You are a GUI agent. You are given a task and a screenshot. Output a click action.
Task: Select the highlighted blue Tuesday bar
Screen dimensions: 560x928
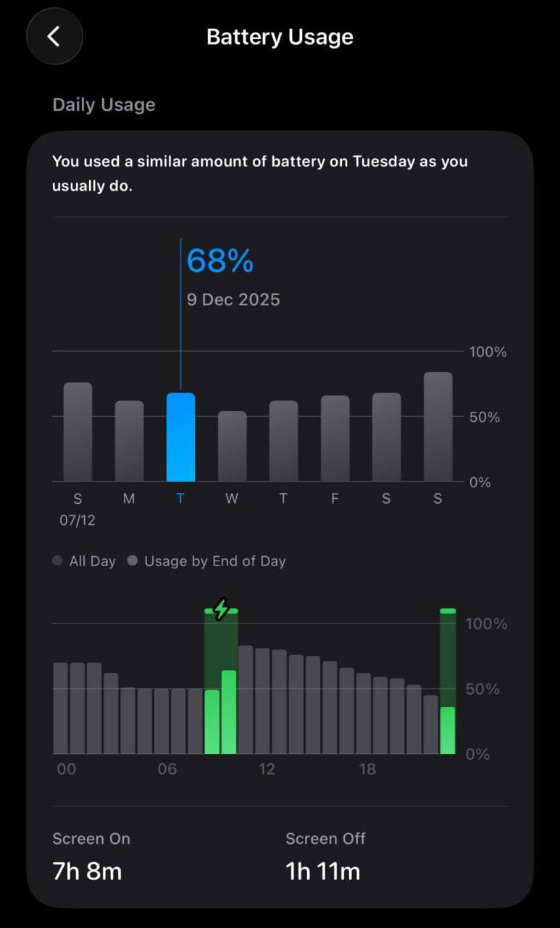pos(180,437)
